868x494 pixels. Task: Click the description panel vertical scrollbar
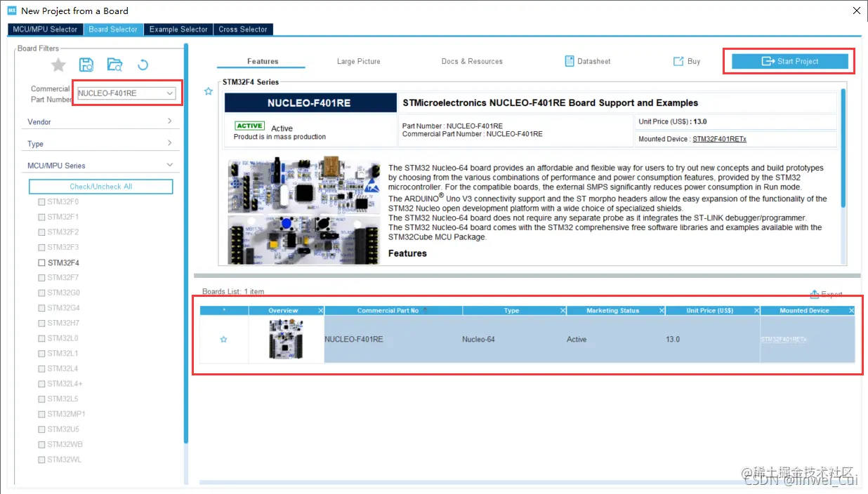pos(843,147)
